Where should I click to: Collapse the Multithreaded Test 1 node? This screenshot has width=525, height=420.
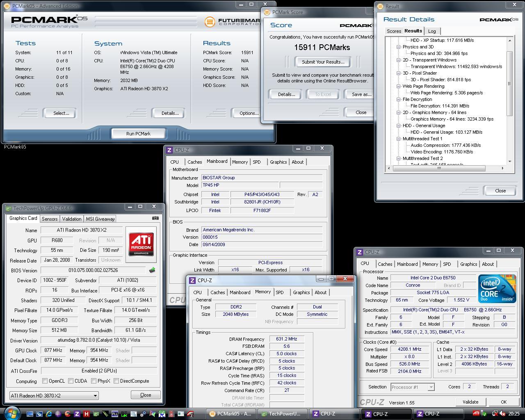click(398, 139)
